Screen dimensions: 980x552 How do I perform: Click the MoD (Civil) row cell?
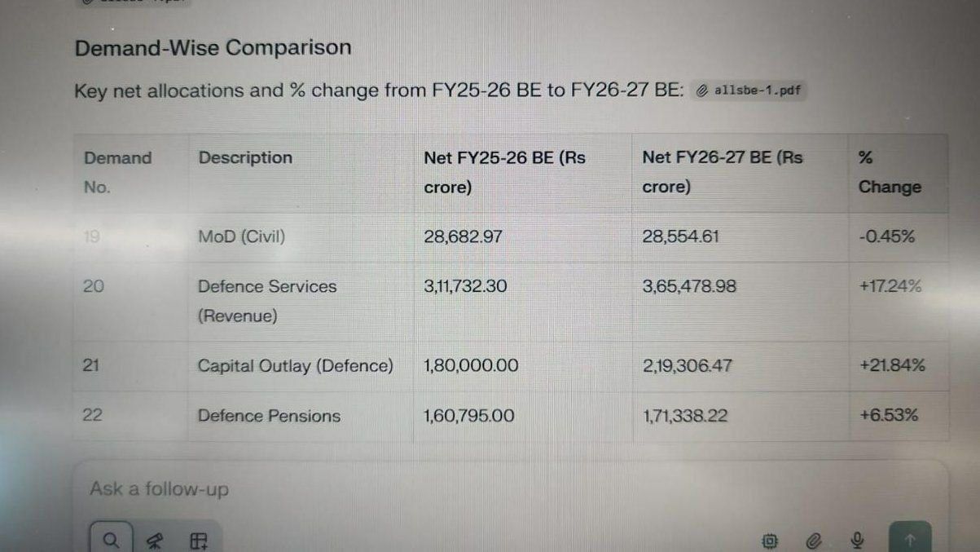pyautogui.click(x=241, y=237)
